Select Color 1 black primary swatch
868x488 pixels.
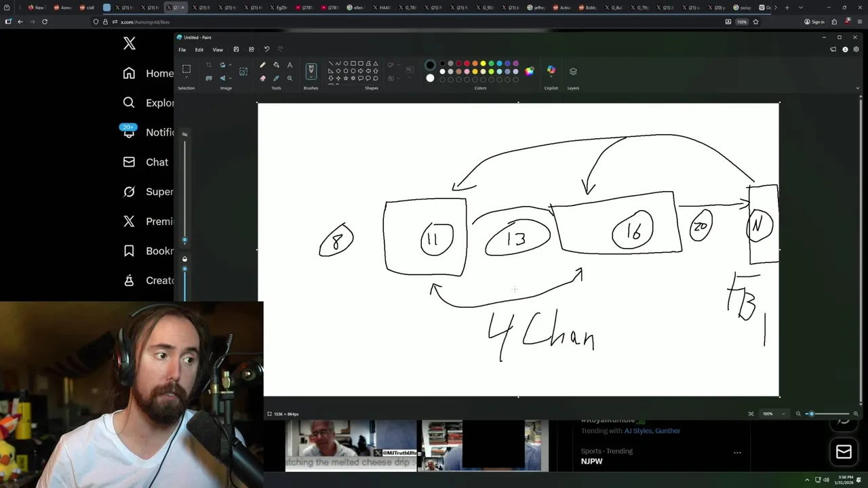(x=430, y=65)
